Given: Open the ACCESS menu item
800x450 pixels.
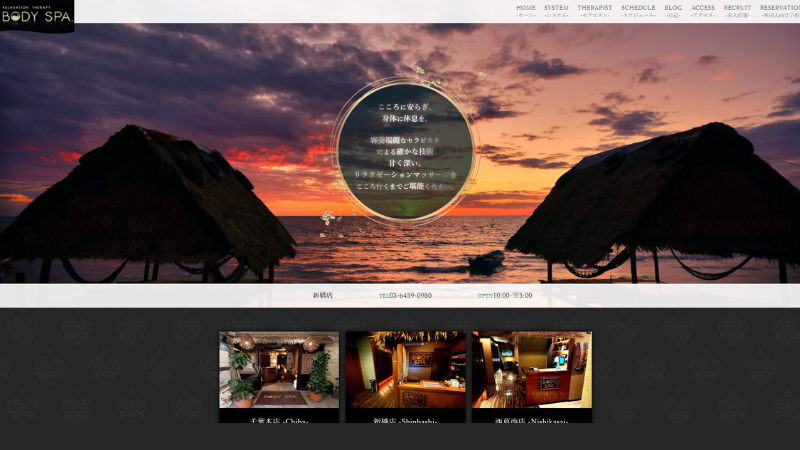Looking at the screenshot, I should pos(703,11).
